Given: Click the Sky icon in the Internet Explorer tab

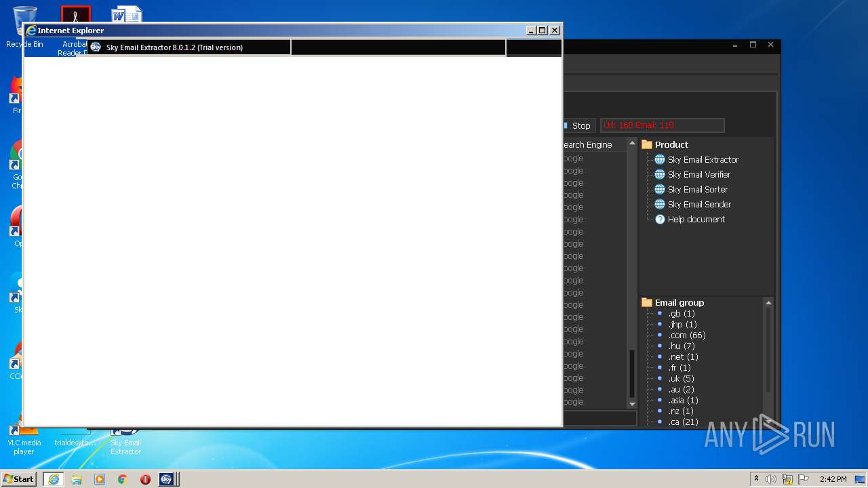Looking at the screenshot, I should point(96,47).
